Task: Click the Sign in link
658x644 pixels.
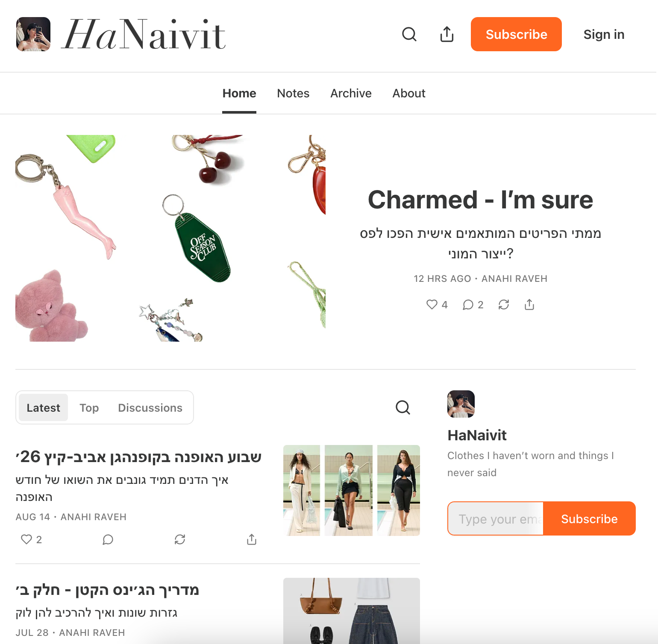Action: (x=604, y=34)
